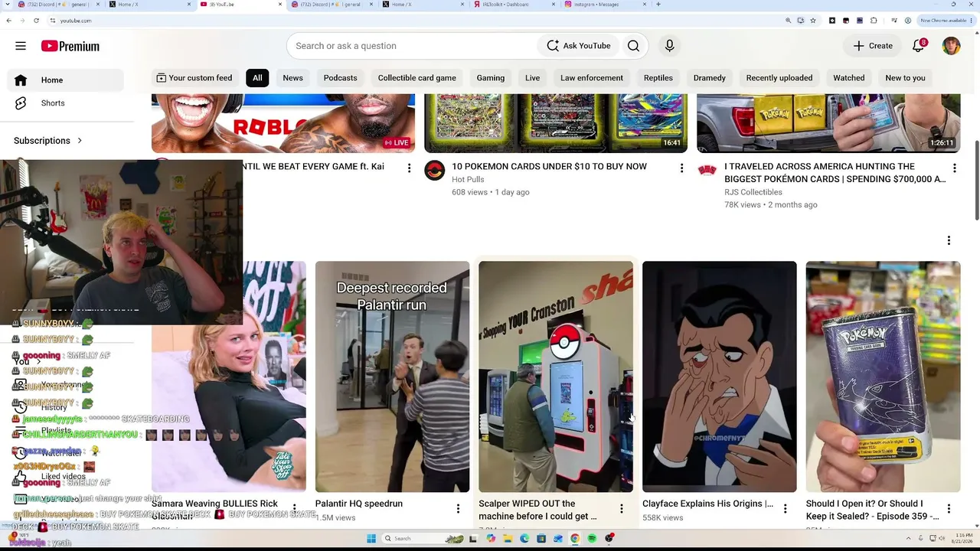Screen dimensions: 980x551
Task: Select the New to you chip
Action: coord(905,78)
